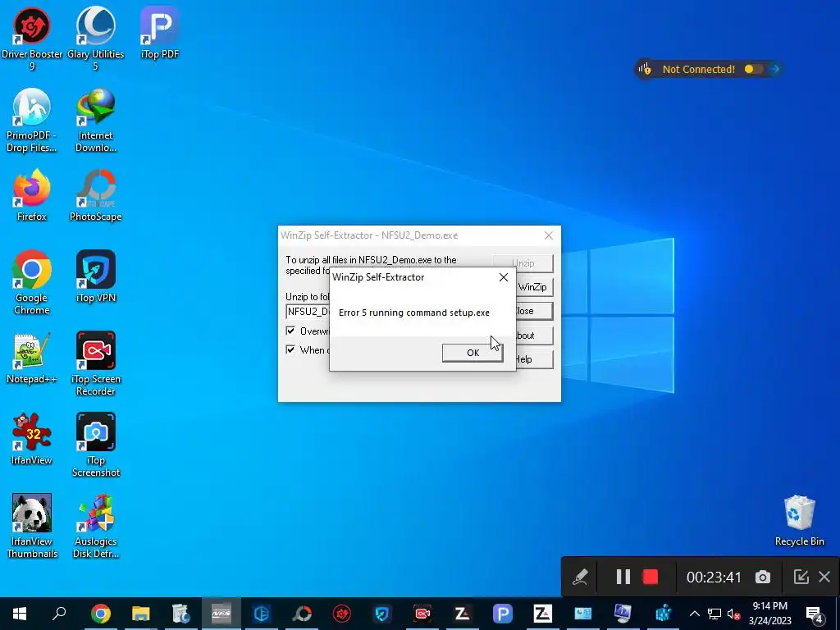Viewport: 840px width, 630px height.
Task: Open Chrome from the taskbar
Action: click(x=100, y=614)
